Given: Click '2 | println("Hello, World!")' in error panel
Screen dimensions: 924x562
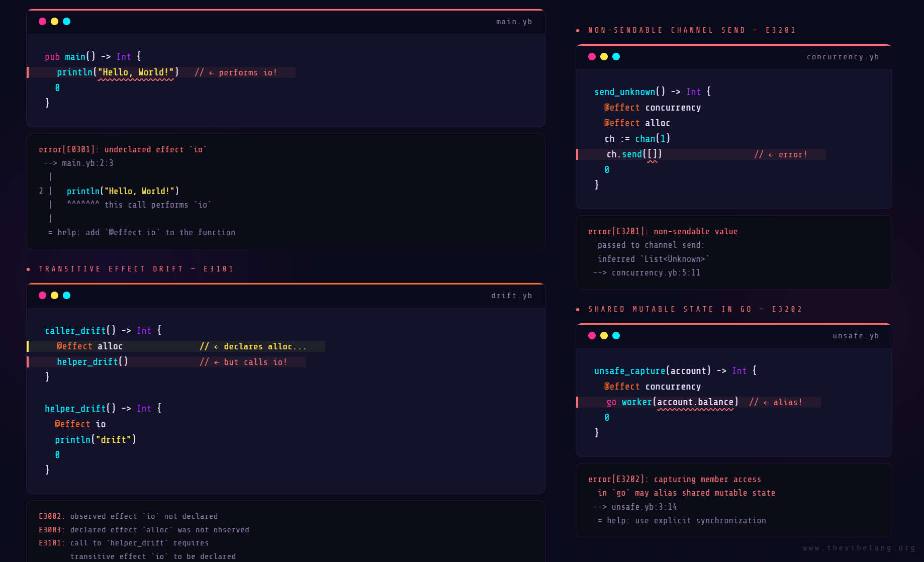Looking at the screenshot, I should [x=109, y=191].
